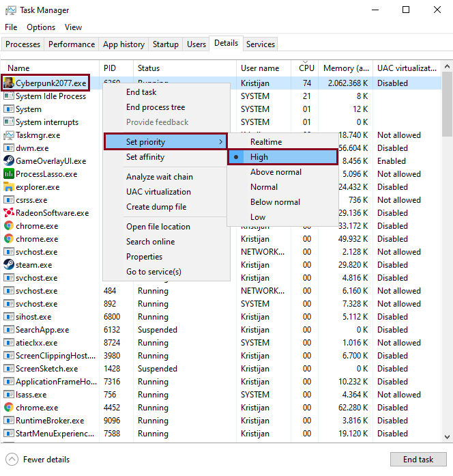Set priority to Above normal
Image resolution: width=453 pixels, height=476 pixels.
tap(282, 172)
